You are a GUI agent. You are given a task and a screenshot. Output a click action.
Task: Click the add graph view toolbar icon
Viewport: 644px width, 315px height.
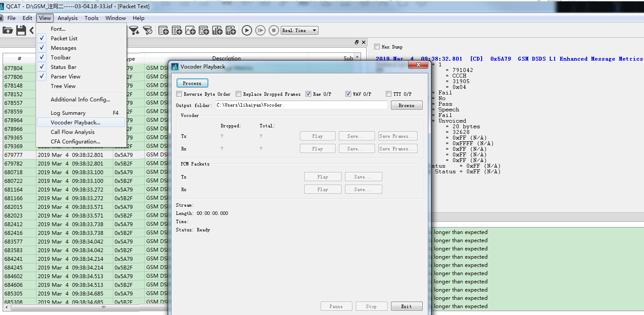tap(190, 30)
